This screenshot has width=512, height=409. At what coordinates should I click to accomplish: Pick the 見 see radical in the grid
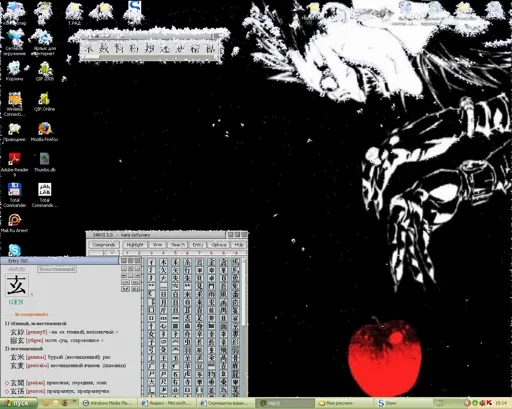click(x=199, y=286)
